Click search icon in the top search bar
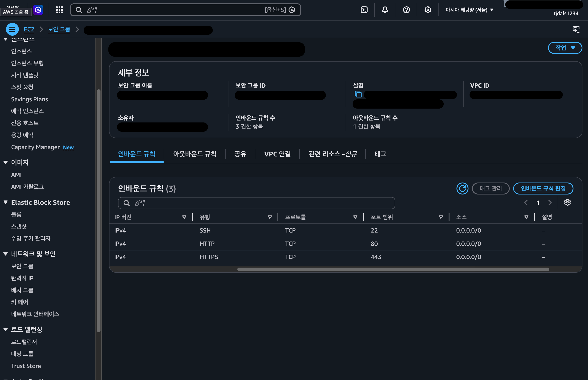The image size is (588, 380). pos(78,10)
